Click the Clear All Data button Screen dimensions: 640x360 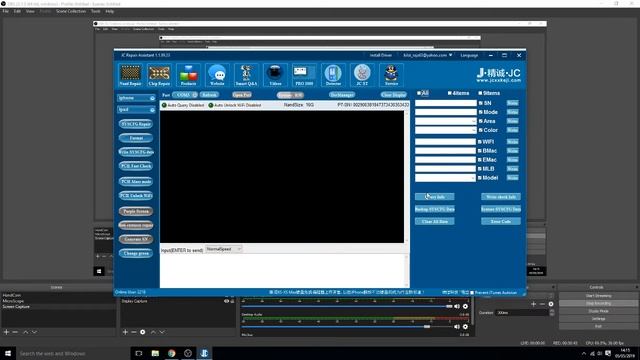(x=435, y=221)
